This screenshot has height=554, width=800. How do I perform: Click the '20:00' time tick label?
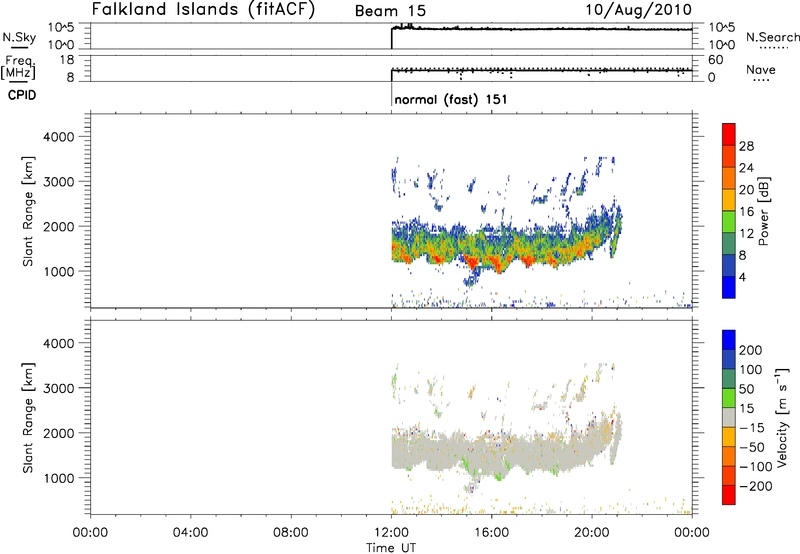(592, 533)
